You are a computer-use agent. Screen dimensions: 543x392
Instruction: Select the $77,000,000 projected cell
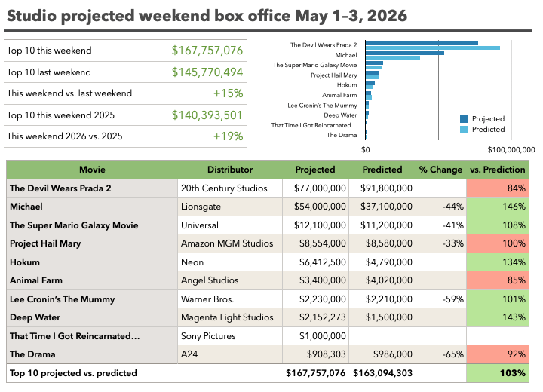(x=316, y=188)
